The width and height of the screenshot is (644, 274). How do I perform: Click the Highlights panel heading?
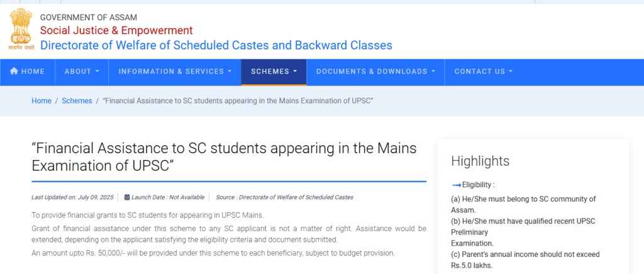(x=480, y=161)
